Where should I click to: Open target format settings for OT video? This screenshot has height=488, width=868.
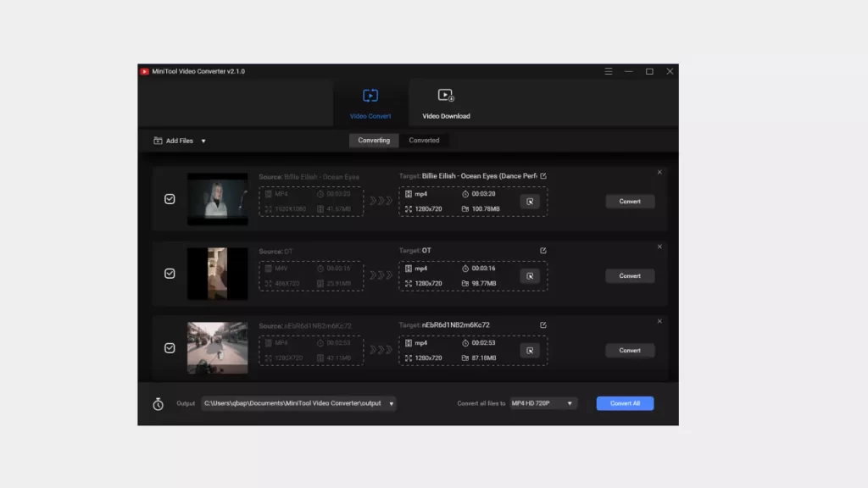pyautogui.click(x=530, y=276)
